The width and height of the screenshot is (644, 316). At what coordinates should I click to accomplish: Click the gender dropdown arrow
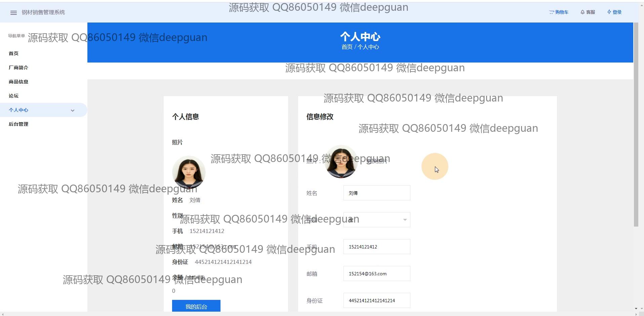click(x=405, y=220)
